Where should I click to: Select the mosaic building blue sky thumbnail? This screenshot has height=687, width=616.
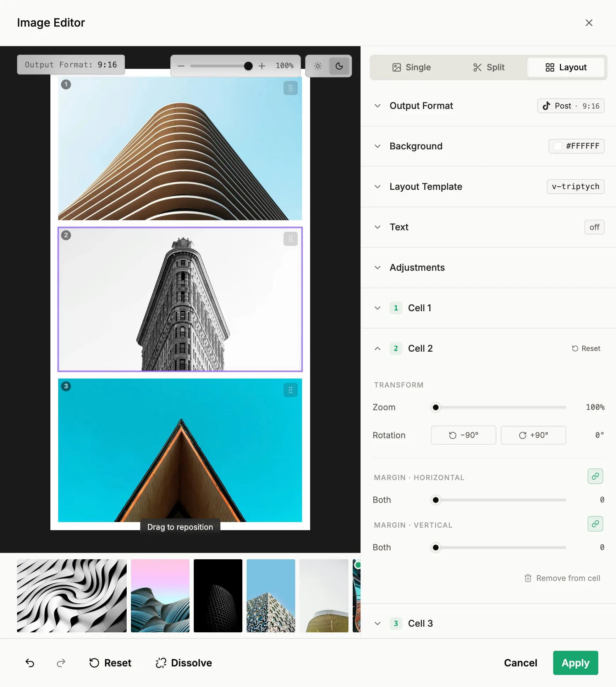tap(271, 596)
